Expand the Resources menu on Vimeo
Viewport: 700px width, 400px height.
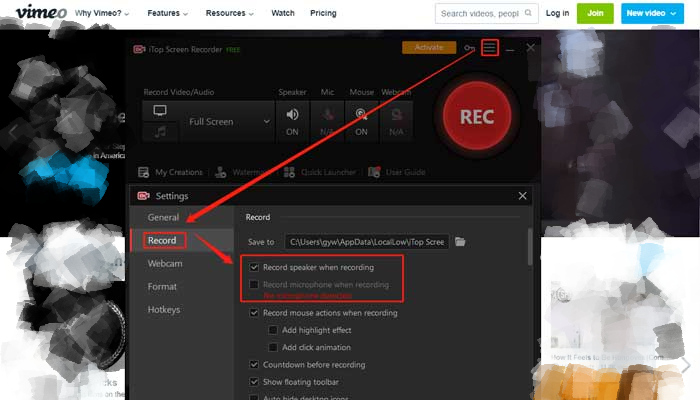click(231, 14)
